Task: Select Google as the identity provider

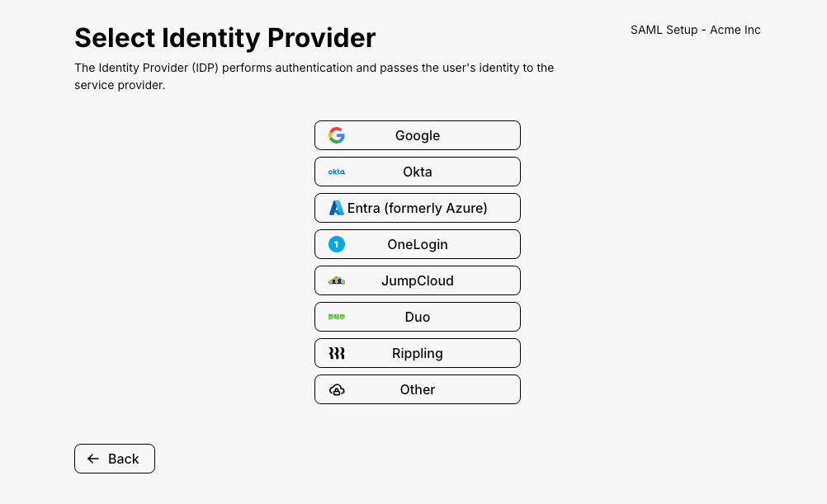Action: click(x=418, y=135)
